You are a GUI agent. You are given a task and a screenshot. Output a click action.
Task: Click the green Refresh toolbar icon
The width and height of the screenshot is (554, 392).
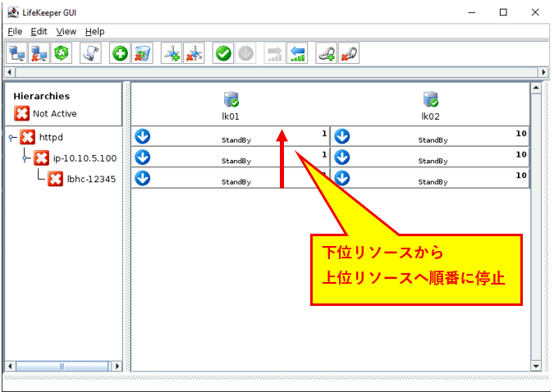point(62,53)
